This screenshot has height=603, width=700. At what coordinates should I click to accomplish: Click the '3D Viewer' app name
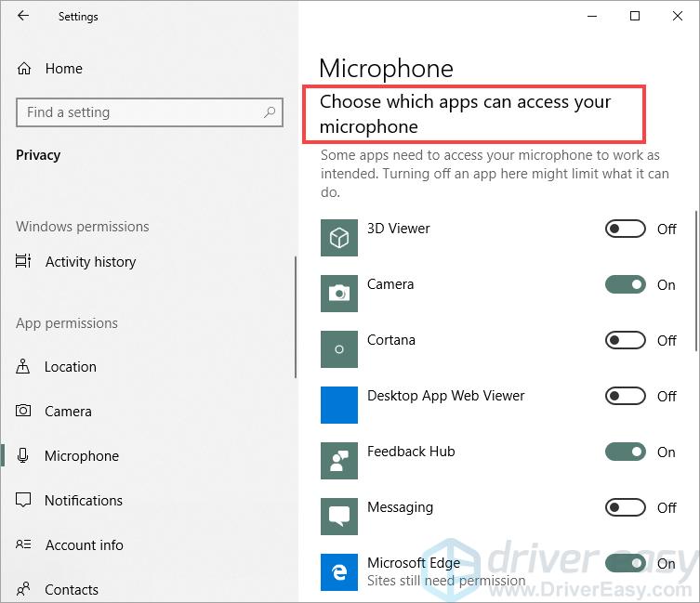[398, 228]
